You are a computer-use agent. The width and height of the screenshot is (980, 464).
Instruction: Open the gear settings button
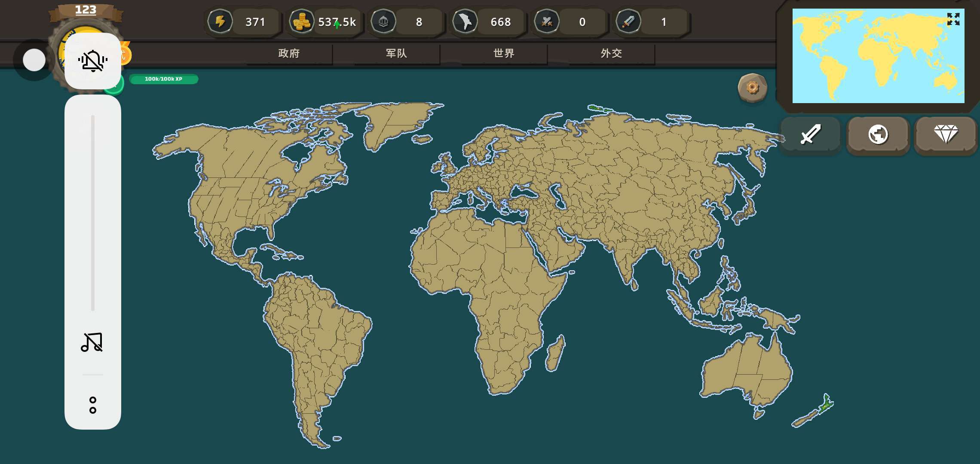[x=752, y=88]
